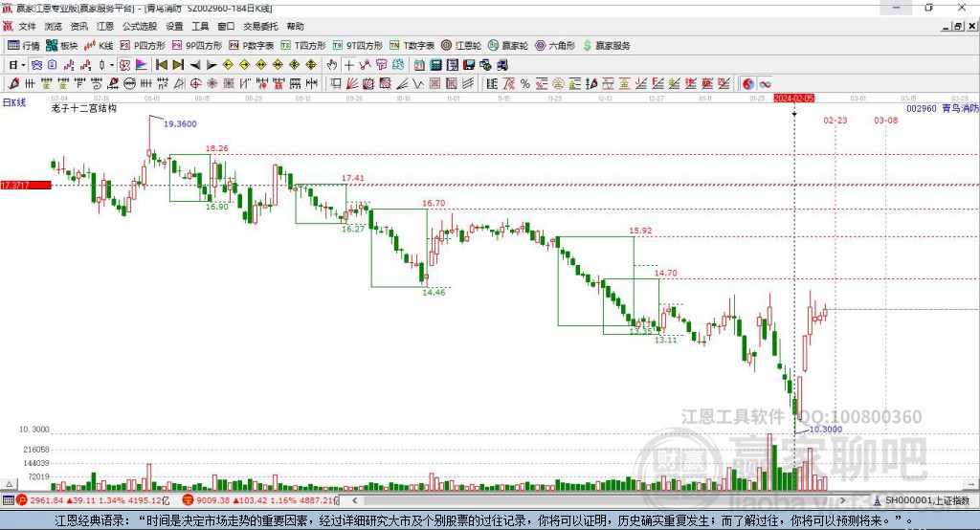
Task: Select the zigzag wave line tool
Action: click(x=418, y=84)
